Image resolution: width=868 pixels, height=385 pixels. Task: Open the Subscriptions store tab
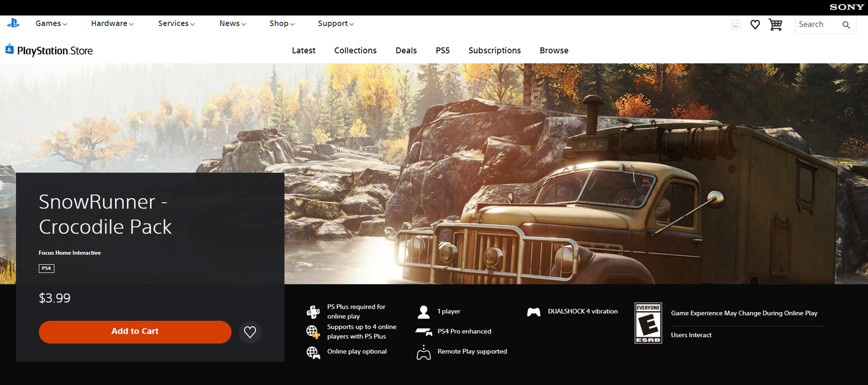pos(494,51)
